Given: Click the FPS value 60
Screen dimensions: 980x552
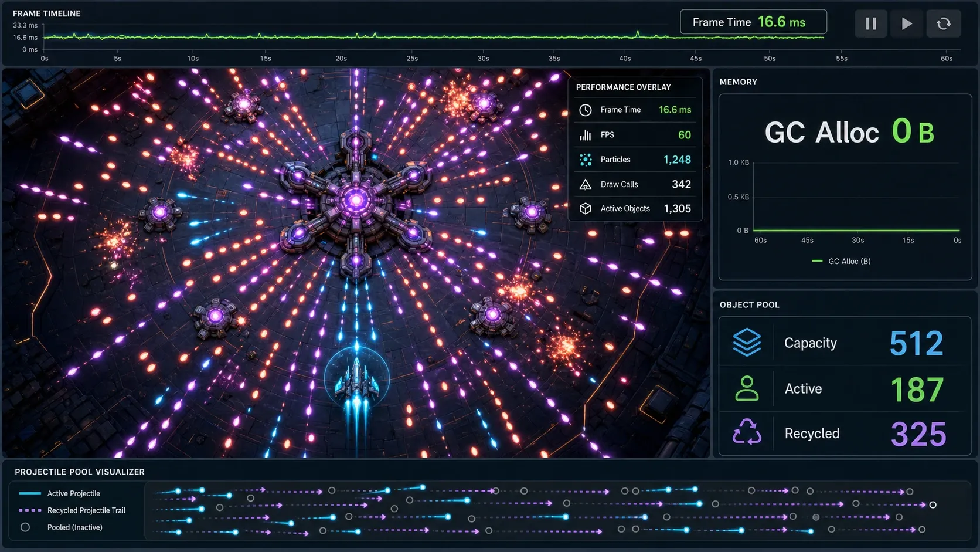Looking at the screenshot, I should coord(685,135).
